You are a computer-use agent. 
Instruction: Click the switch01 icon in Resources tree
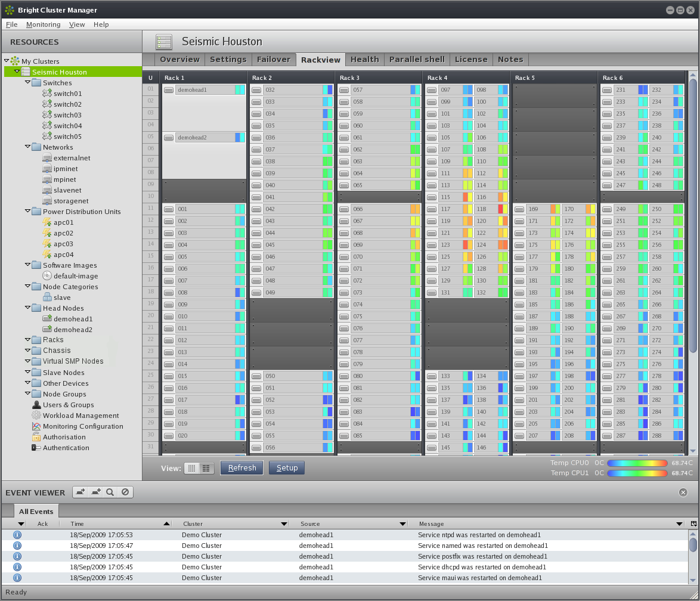pos(47,94)
